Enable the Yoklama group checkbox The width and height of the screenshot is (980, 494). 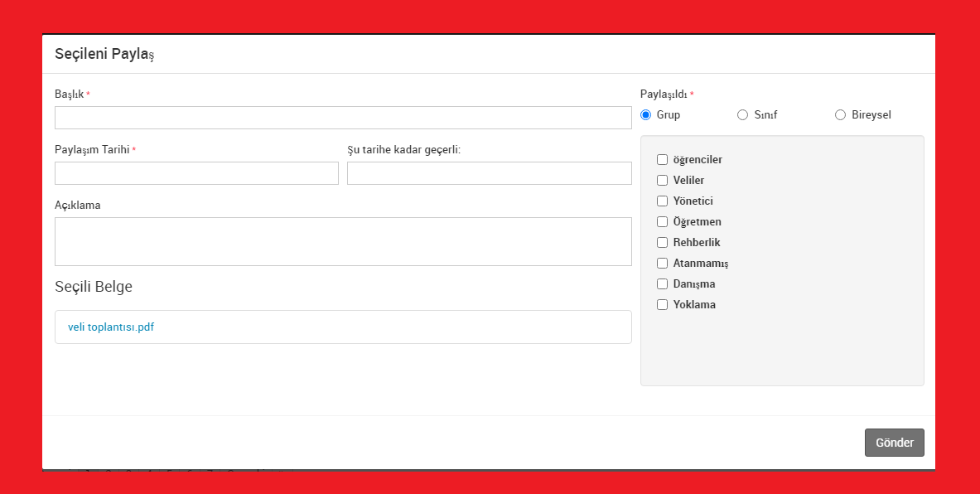click(x=662, y=305)
